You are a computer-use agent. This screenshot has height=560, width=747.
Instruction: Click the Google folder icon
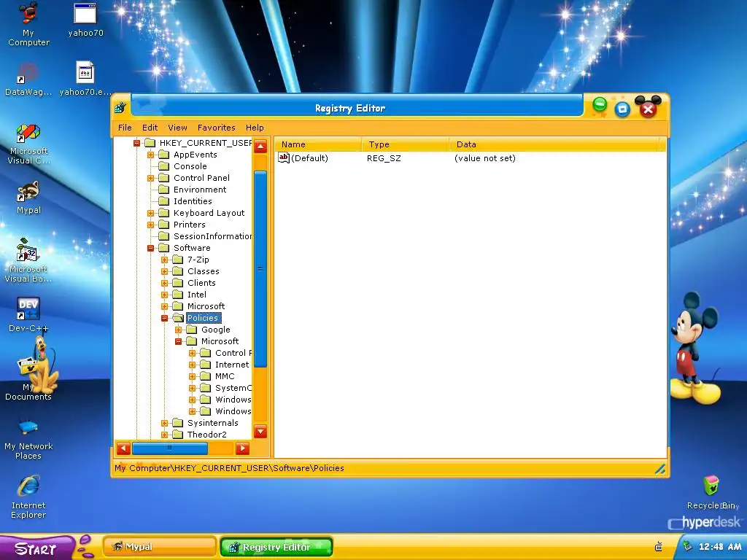pos(192,330)
